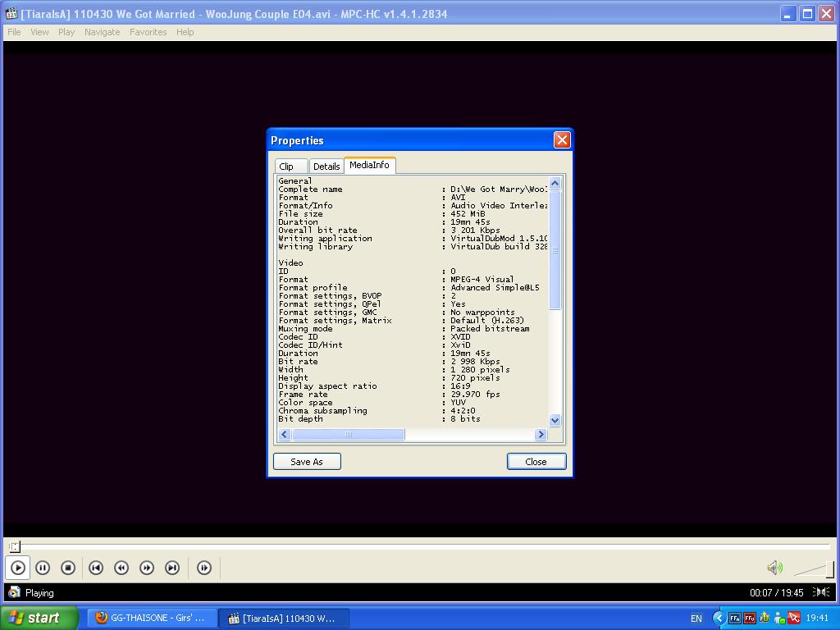Click the EN language indicator
The width and height of the screenshot is (840, 630).
click(696, 619)
